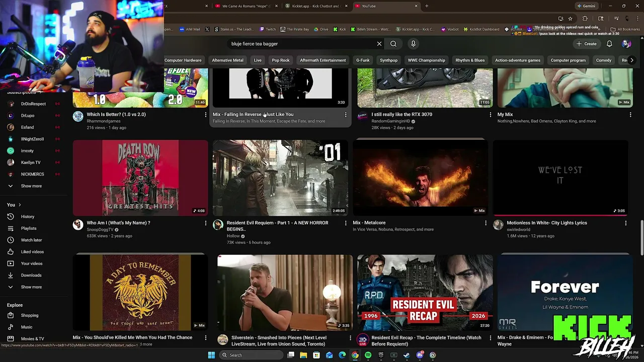Switch to We Came As Romans tab
644x362 pixels.
[247, 6]
